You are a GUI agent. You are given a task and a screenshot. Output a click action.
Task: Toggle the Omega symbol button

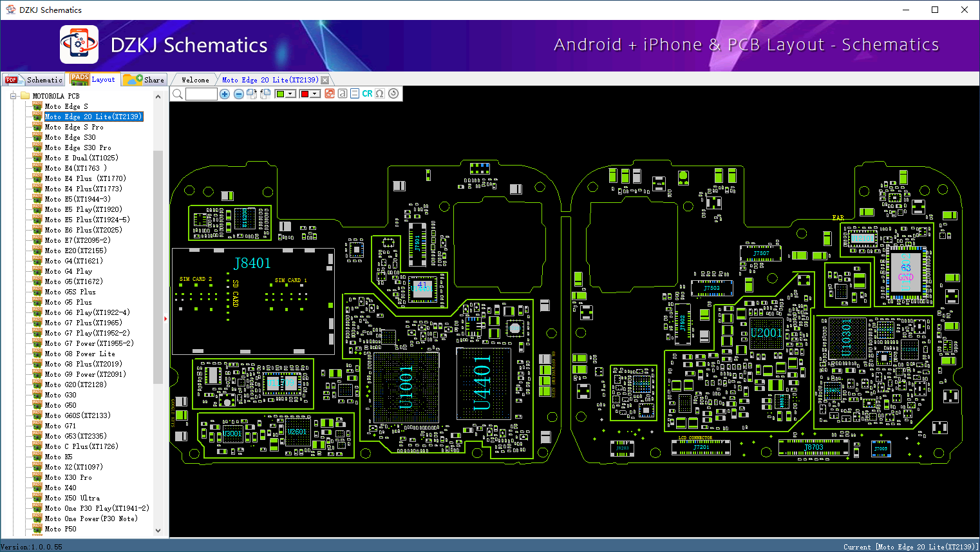click(380, 94)
